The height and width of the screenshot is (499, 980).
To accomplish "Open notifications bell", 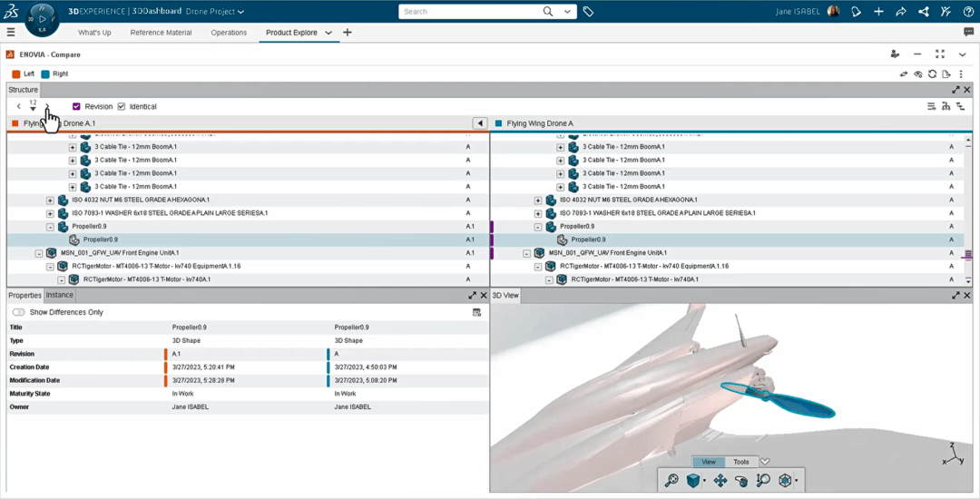I will [857, 11].
